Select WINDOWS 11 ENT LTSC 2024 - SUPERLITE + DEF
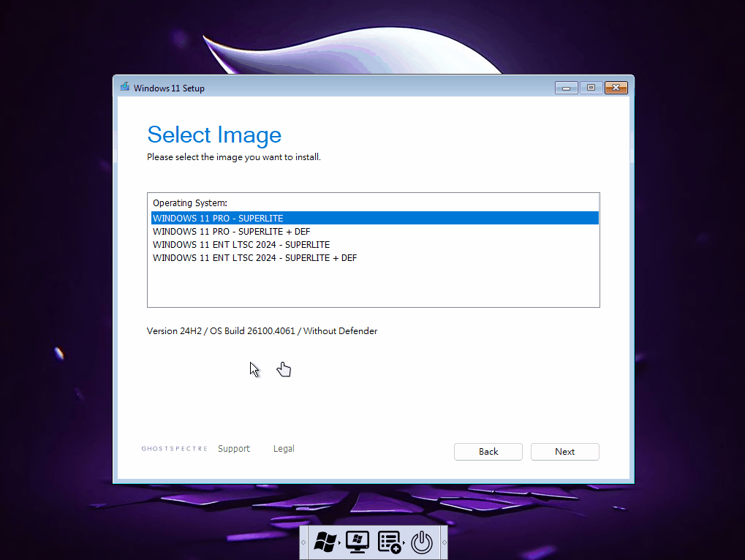 [374, 258]
